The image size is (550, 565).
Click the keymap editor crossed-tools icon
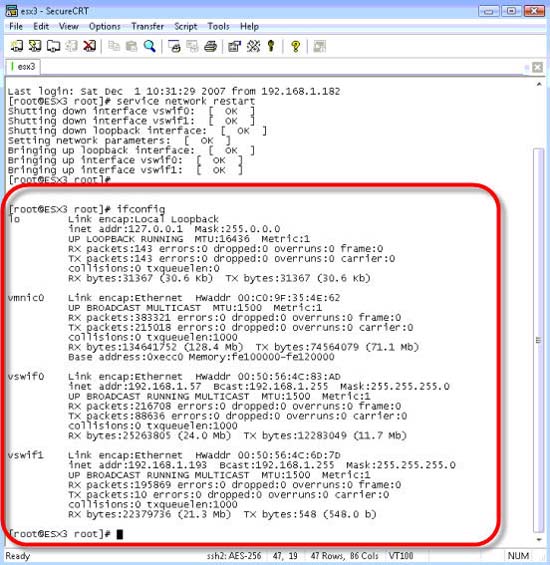click(253, 46)
